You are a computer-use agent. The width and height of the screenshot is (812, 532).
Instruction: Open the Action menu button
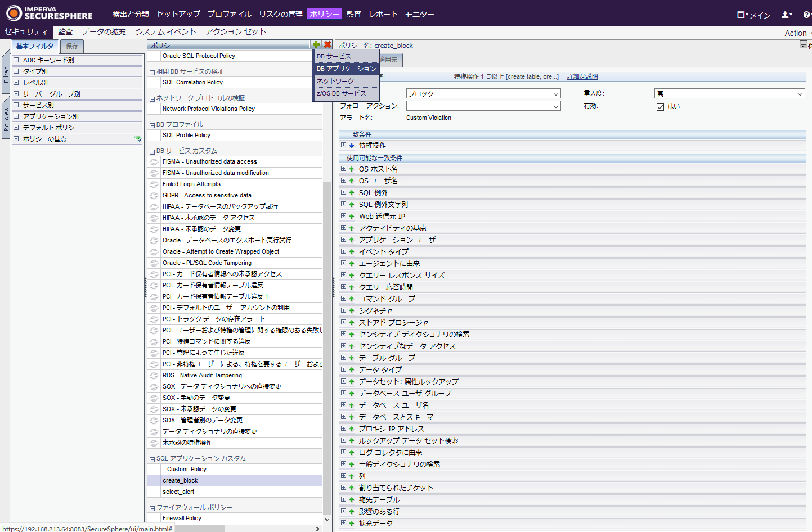coord(796,33)
